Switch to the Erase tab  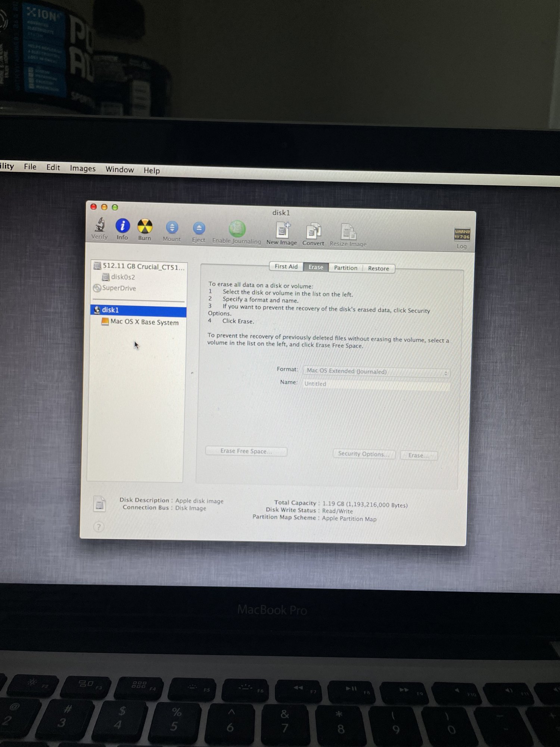click(x=316, y=267)
